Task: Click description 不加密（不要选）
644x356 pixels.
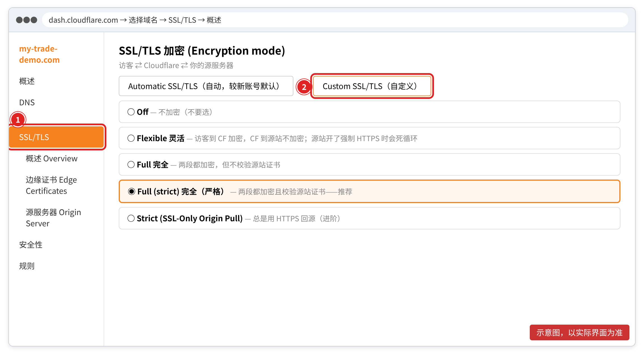Action: [x=185, y=112]
